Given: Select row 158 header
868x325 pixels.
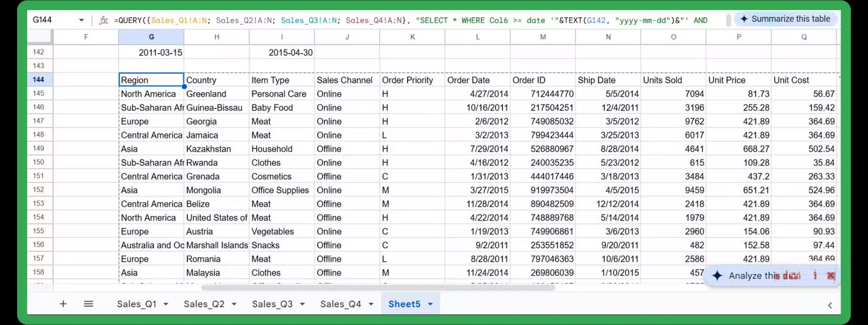Looking at the screenshot, I should click(39, 272).
